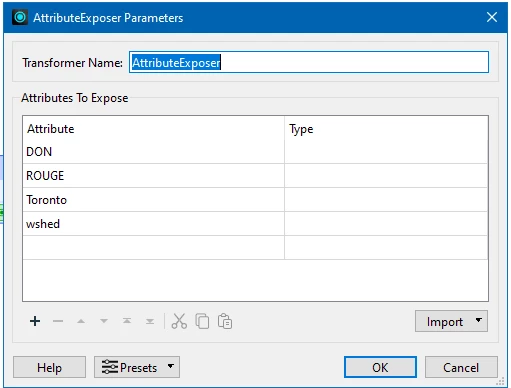Close the AttributeExposer Parameters dialog
The height and width of the screenshot is (388, 511).
[492, 17]
